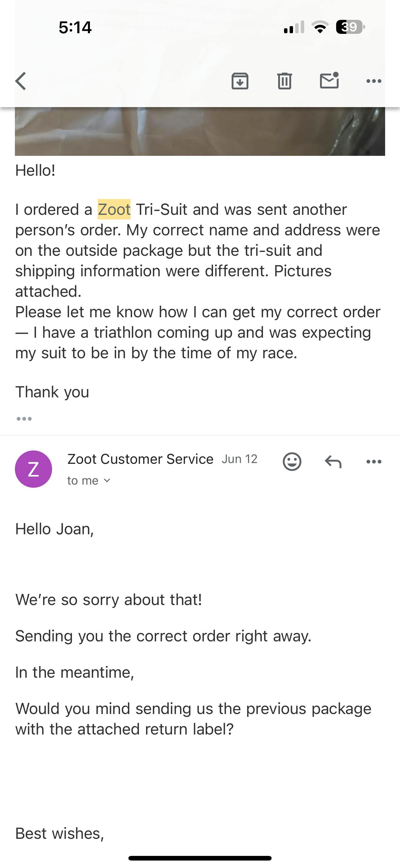400x868 pixels.
Task: Open more options for Zoot's message
Action: [374, 462]
